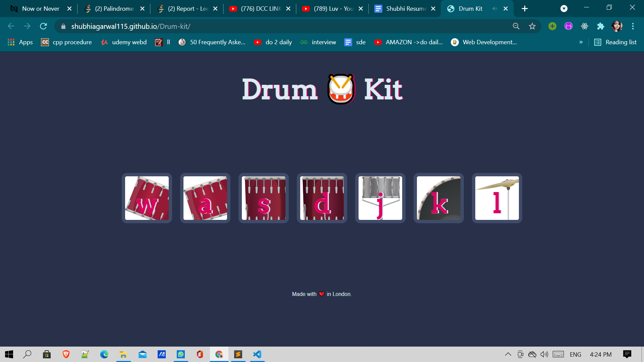Switch to the Palindrome tab
Viewport: 644px width, 362px height.
coord(114,9)
